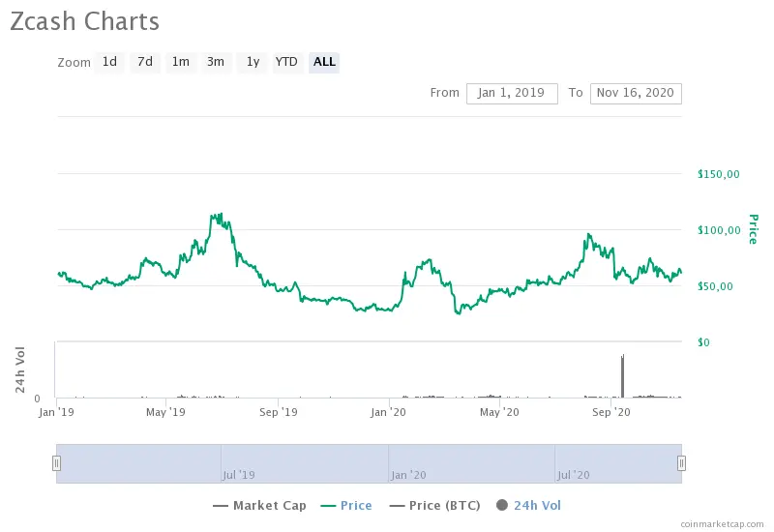Image resolution: width=774 pixels, height=532 pixels.
Task: Switch chart zoom to 1y
Action: pyautogui.click(x=253, y=62)
